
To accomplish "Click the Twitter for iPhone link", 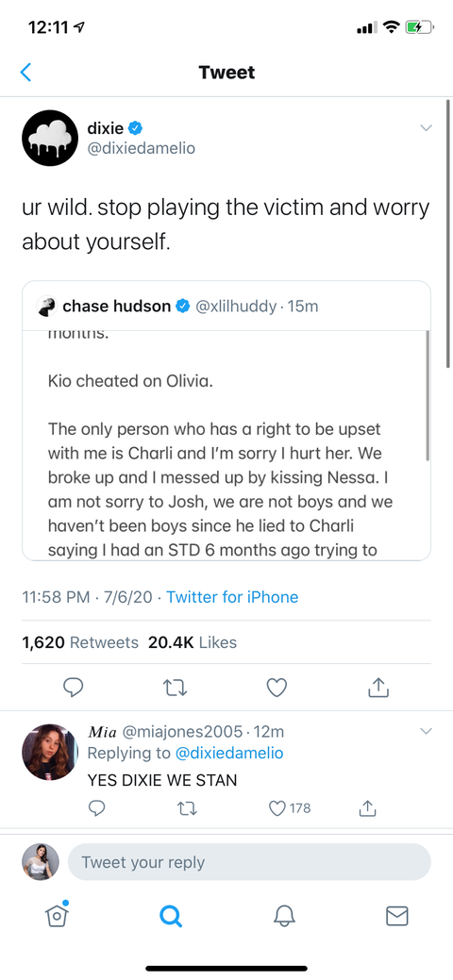I will coord(232,597).
